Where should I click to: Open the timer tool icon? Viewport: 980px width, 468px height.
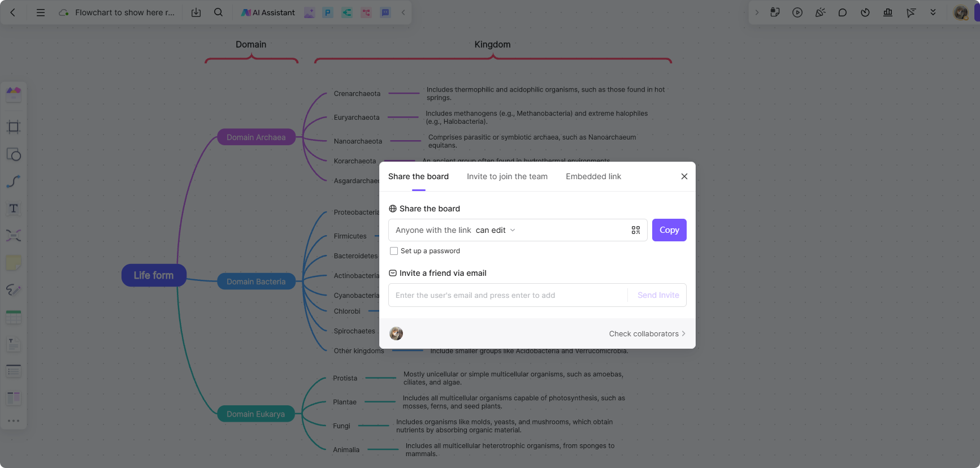point(865,12)
